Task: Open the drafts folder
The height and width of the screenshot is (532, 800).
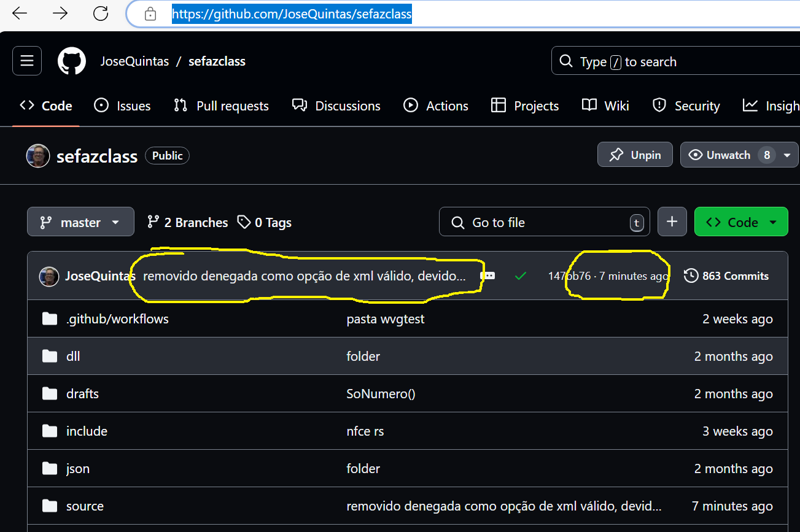Action: pyautogui.click(x=82, y=394)
